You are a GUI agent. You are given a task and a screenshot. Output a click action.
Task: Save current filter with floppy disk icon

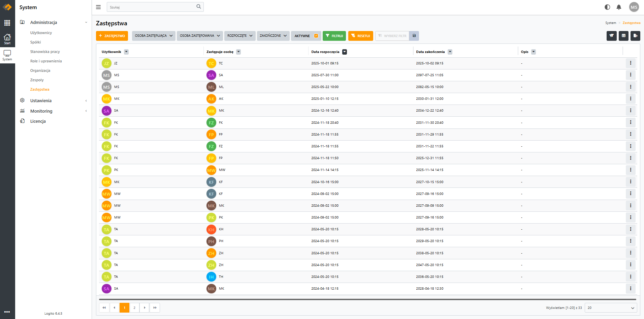click(414, 36)
